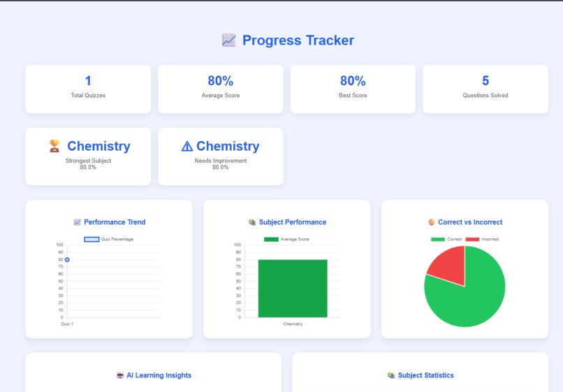Click the AI Learning Insights title

coord(159,375)
